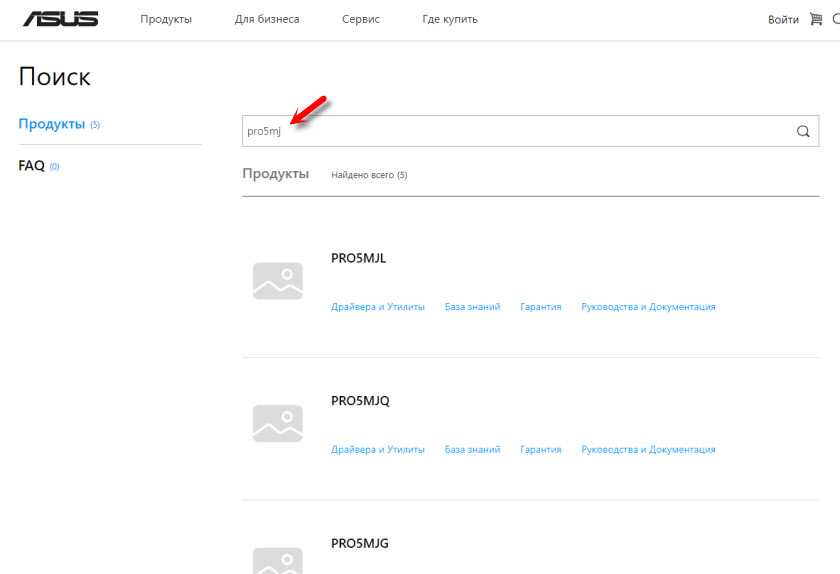Click PRO5MJG placeholder product image
The width and height of the screenshot is (840, 574).
(278, 561)
